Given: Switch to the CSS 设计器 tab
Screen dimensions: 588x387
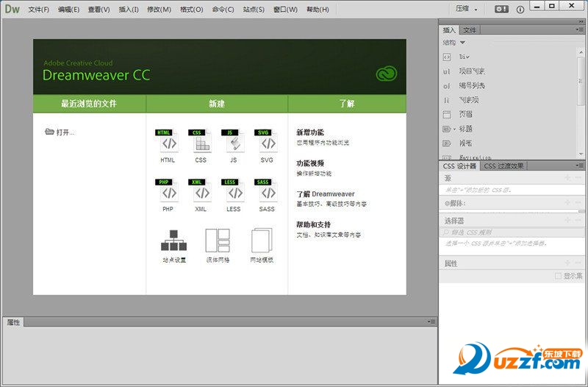Looking at the screenshot, I should tap(459, 166).
